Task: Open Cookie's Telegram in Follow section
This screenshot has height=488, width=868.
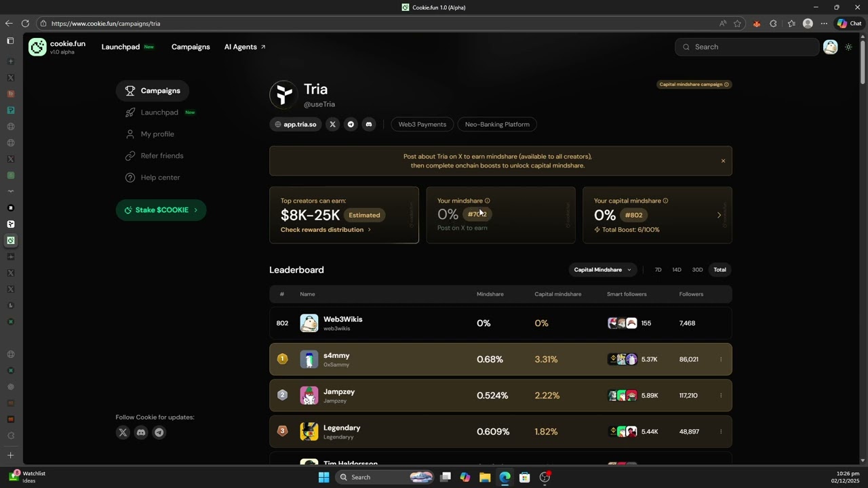Action: tap(159, 432)
